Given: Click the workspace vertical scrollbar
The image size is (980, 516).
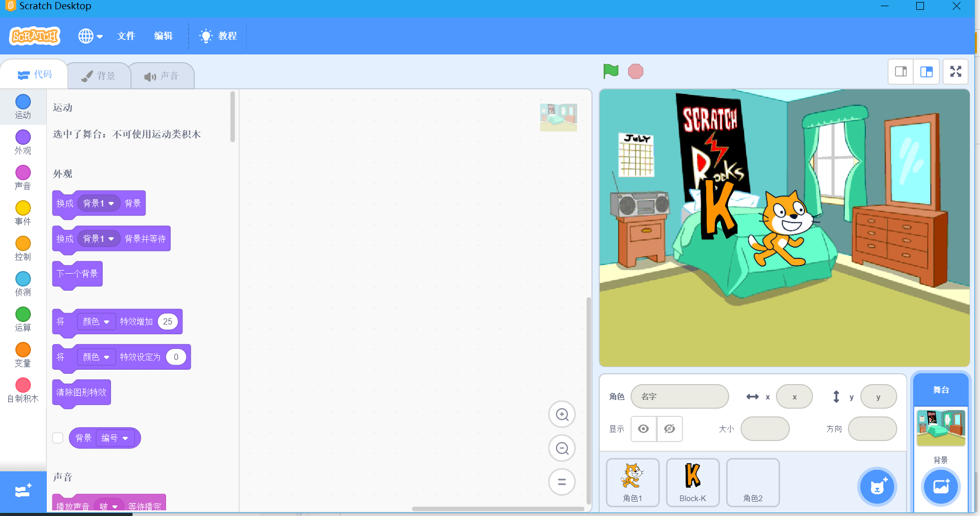Looking at the screenshot, I should [x=589, y=400].
